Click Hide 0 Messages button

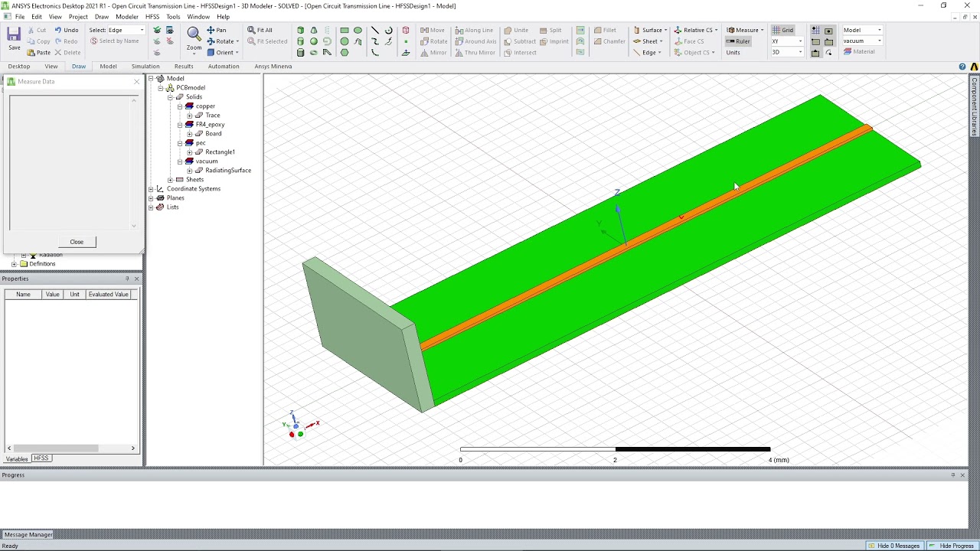pos(893,546)
